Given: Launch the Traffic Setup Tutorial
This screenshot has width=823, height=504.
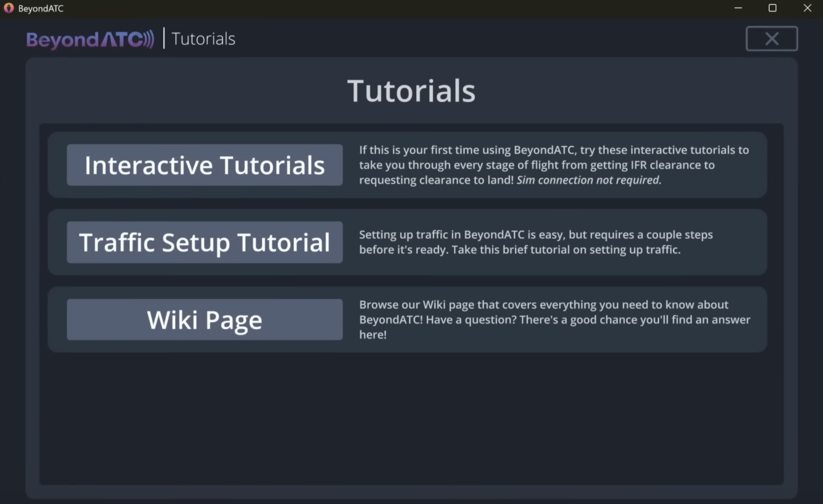Looking at the screenshot, I should click(205, 242).
